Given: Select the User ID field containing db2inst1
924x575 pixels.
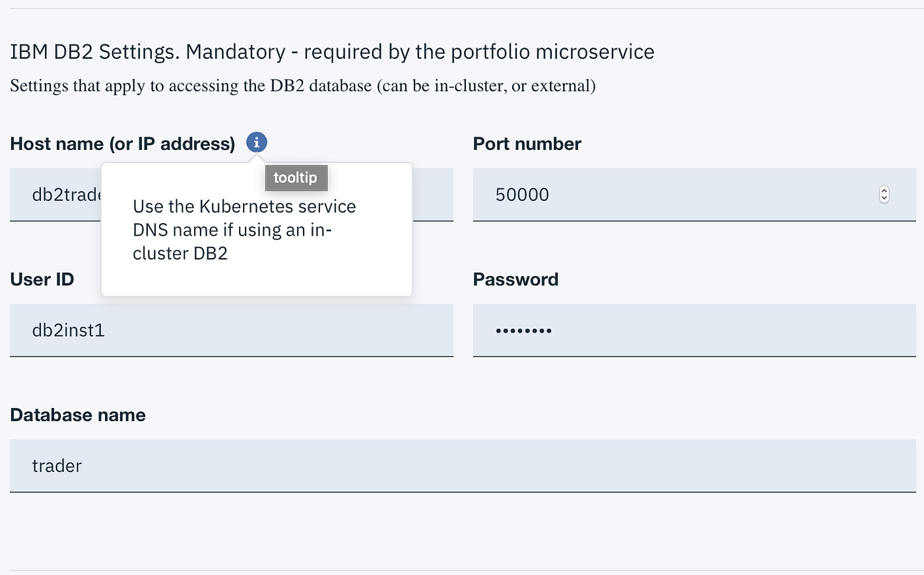Looking at the screenshot, I should tap(232, 330).
